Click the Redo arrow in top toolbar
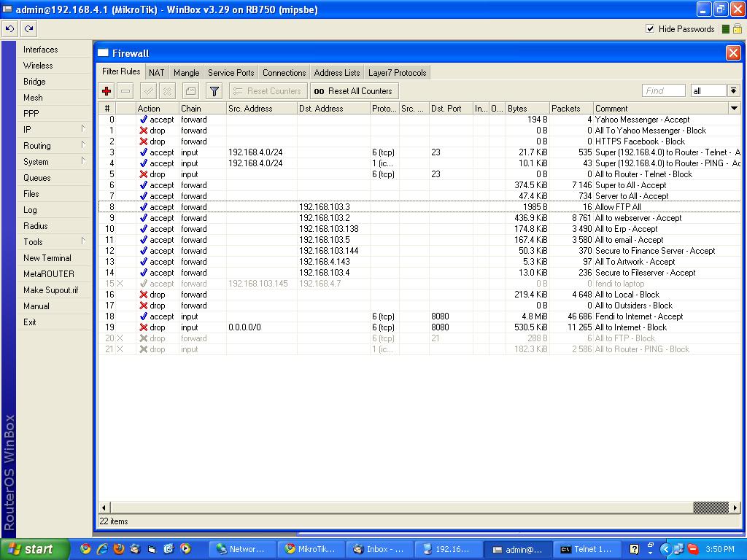The image size is (747, 560). click(x=28, y=28)
